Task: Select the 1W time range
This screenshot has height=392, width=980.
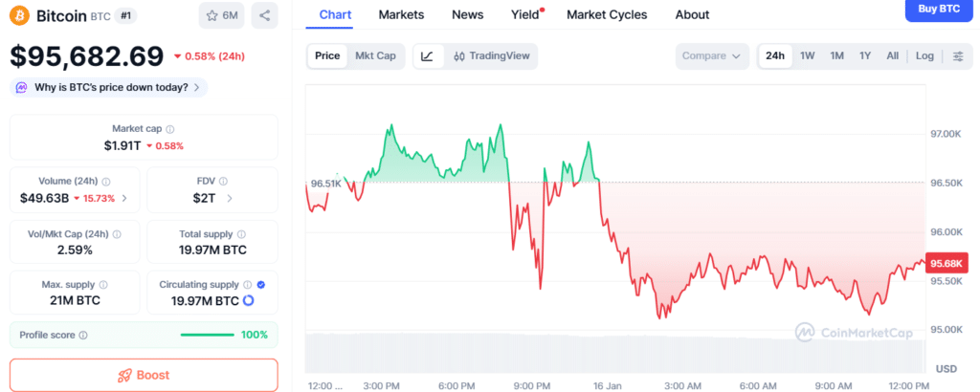Action: point(808,56)
